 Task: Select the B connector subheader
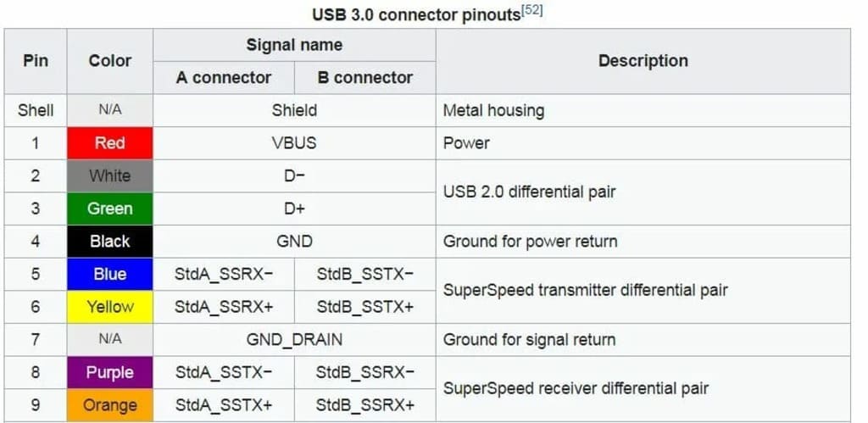(364, 78)
